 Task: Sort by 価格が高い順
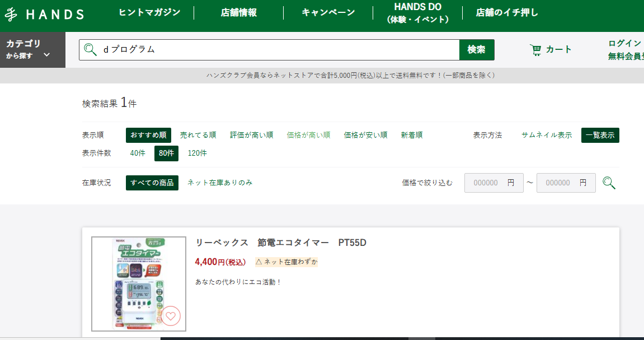coord(308,135)
